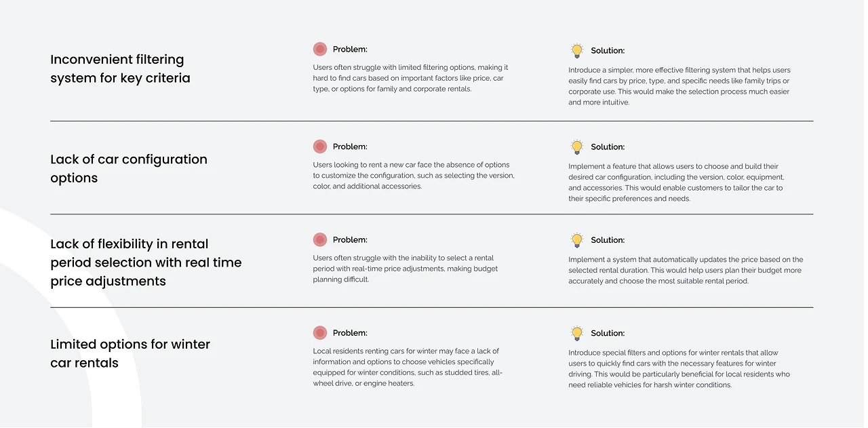Select heading "Lack of flexibility in rental period selection"

click(146, 262)
